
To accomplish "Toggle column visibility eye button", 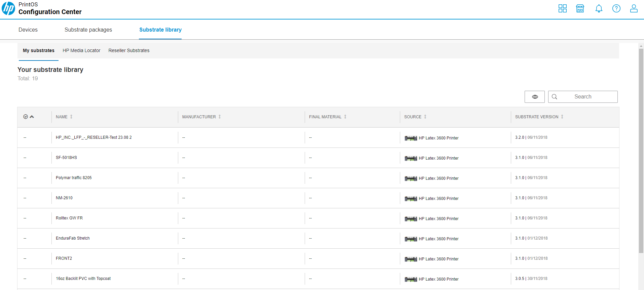I will pos(535,97).
